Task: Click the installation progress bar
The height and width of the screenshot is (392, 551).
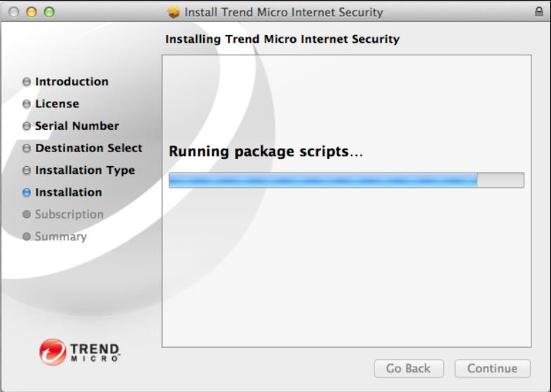Action: pos(346,180)
